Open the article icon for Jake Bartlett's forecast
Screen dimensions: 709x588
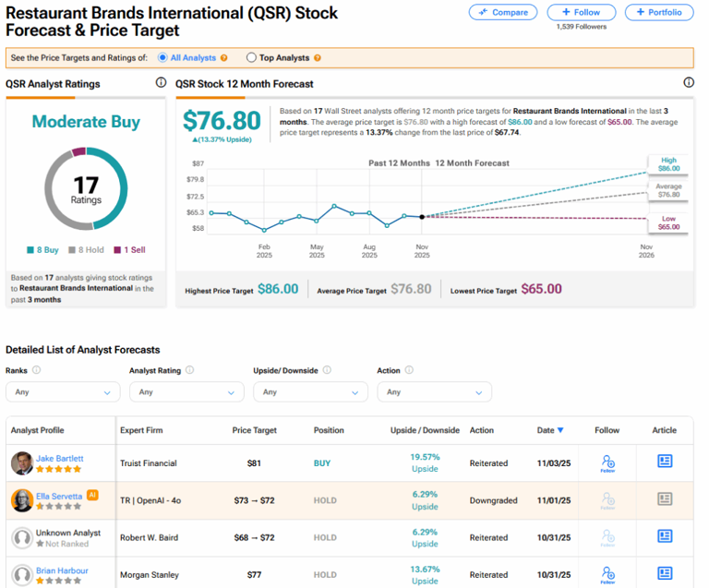[x=665, y=462]
